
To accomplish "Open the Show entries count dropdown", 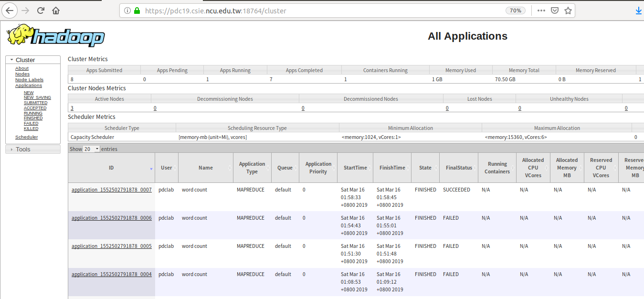I will [x=91, y=149].
